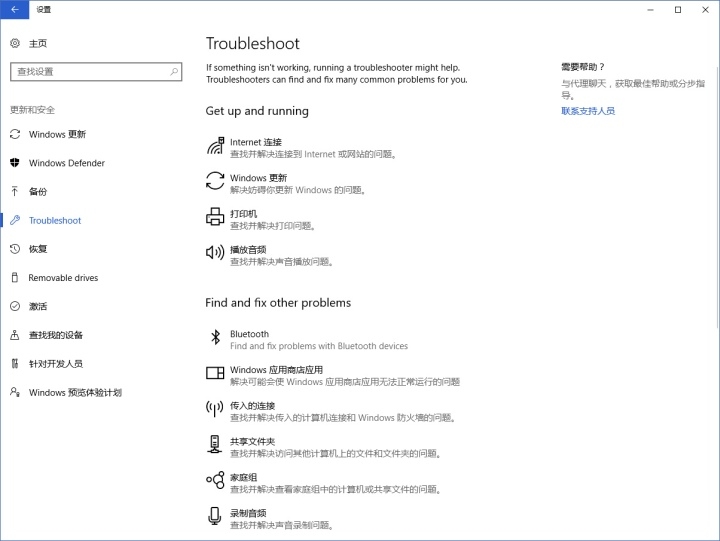Click the 备份 upload arrow icon
This screenshot has width=720, height=541.
click(x=15, y=191)
